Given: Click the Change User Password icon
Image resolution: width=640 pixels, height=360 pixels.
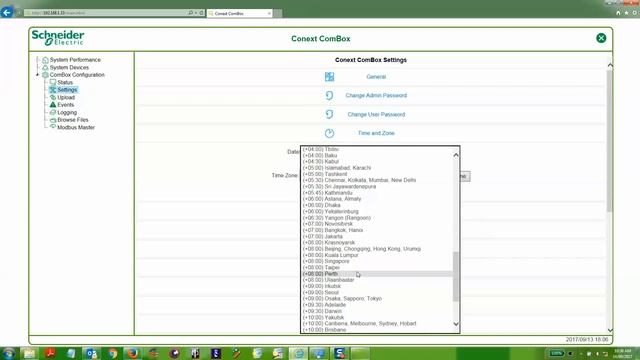Looking at the screenshot, I should 329,114.
